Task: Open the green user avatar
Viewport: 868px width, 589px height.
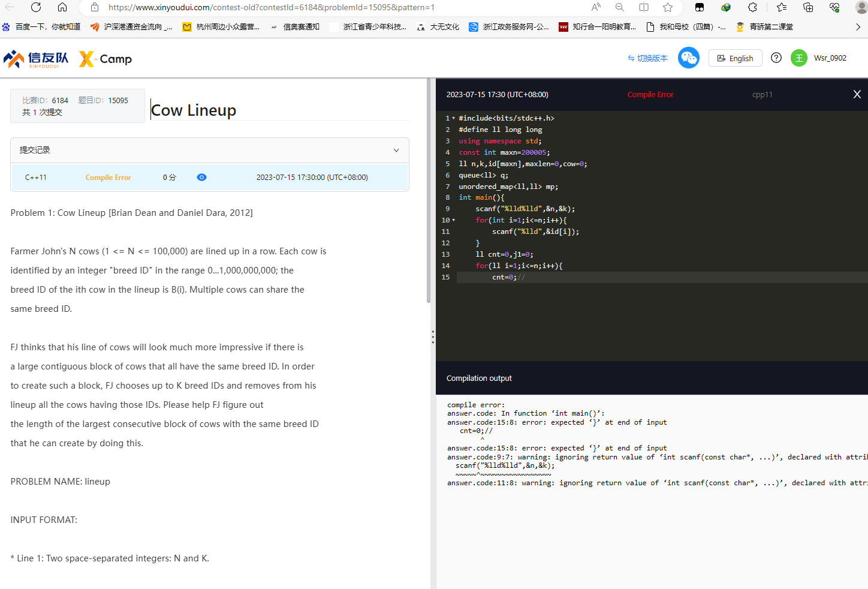Action: [799, 58]
